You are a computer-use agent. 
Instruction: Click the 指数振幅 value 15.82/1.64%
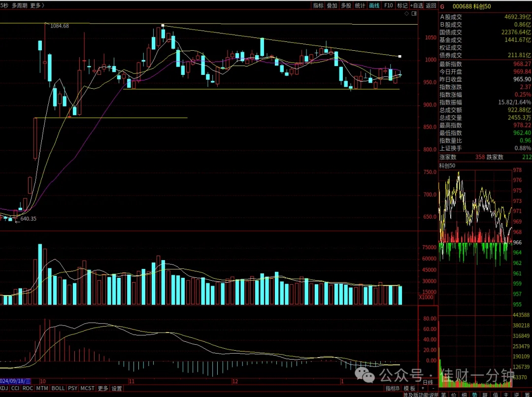515,102
